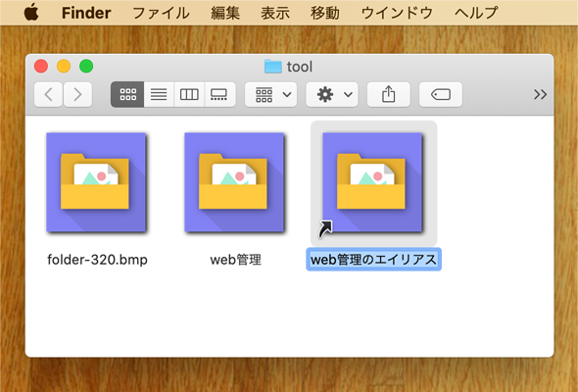Switch to column view
This screenshot has height=392, width=578.
(x=189, y=94)
